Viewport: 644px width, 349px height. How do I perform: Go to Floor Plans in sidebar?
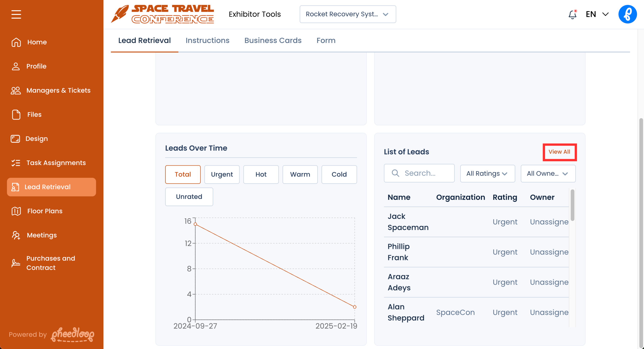click(x=45, y=211)
